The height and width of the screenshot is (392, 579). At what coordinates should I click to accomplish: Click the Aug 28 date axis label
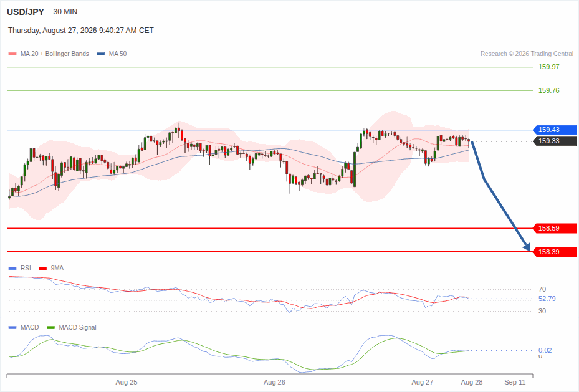coord(472,382)
